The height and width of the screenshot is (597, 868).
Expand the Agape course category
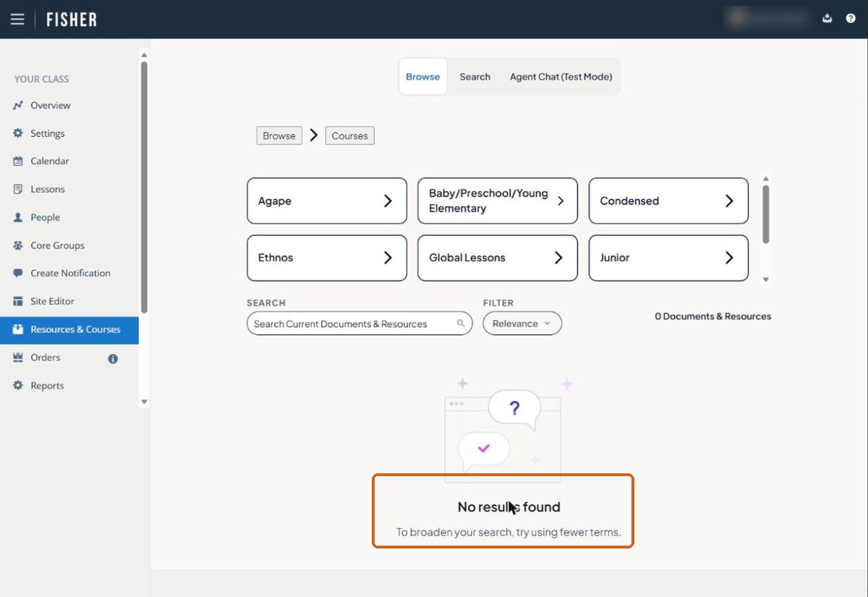[x=327, y=201]
